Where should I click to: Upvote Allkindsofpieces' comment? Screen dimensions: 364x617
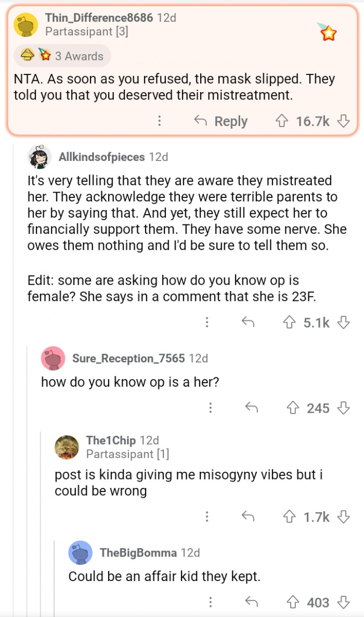[289, 323]
